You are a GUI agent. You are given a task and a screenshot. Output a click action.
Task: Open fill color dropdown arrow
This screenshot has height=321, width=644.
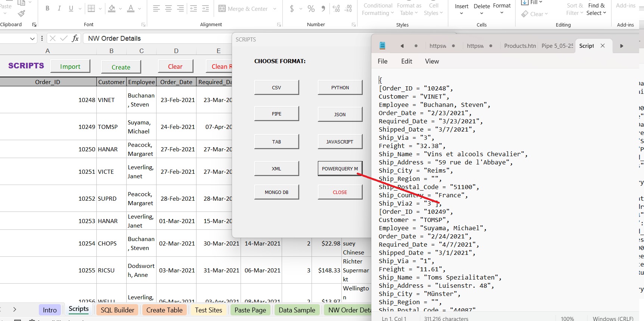pos(120,9)
